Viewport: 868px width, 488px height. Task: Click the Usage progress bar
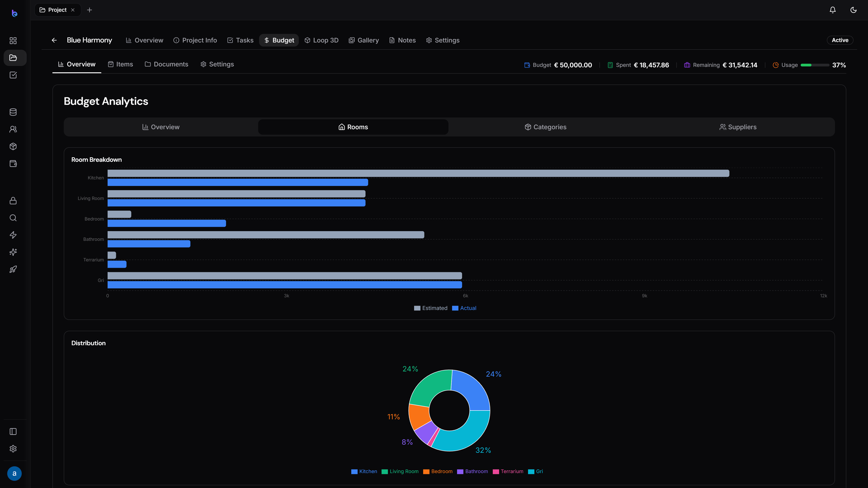point(815,65)
